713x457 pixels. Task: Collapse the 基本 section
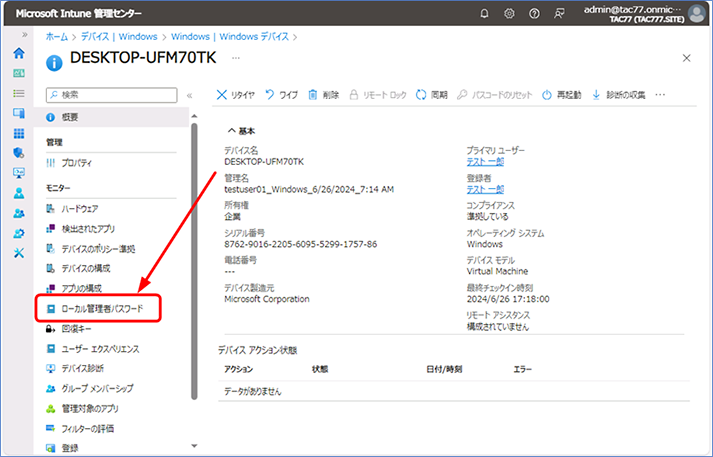241,131
